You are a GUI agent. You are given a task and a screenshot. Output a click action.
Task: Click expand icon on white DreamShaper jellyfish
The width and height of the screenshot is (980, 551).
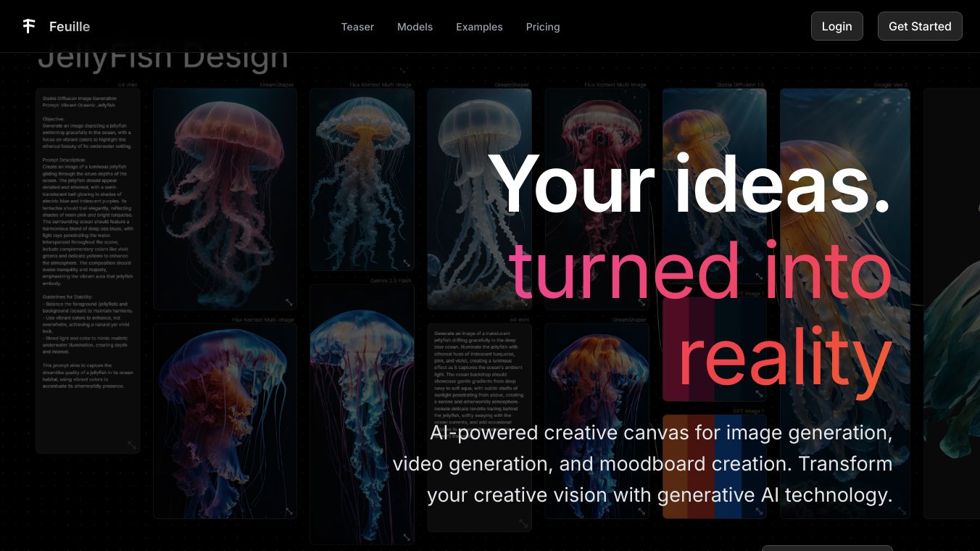point(523,302)
